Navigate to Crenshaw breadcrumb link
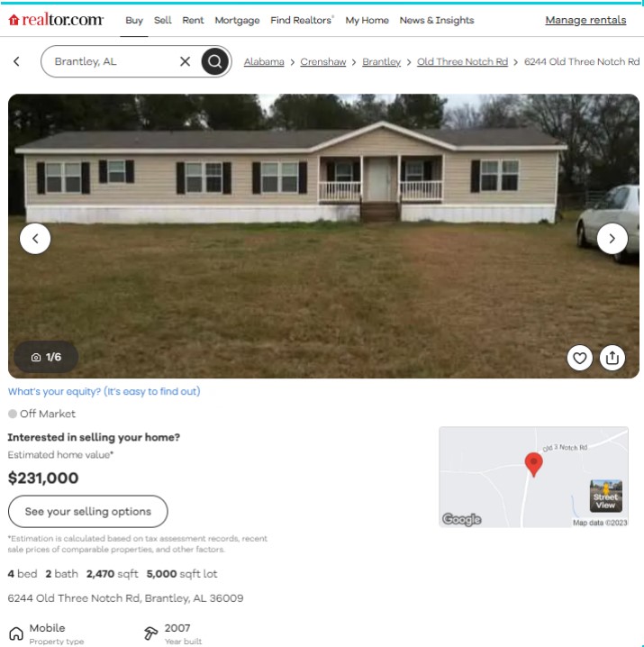 [323, 61]
